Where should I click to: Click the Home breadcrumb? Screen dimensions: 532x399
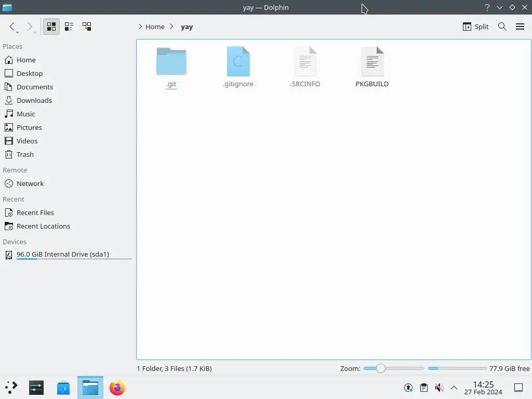tap(155, 26)
